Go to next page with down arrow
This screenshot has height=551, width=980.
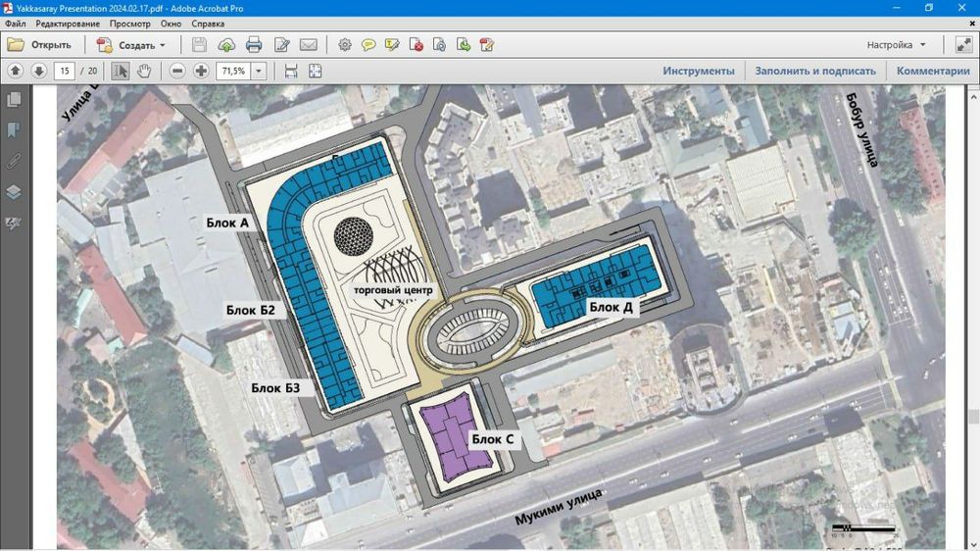pyautogui.click(x=39, y=71)
